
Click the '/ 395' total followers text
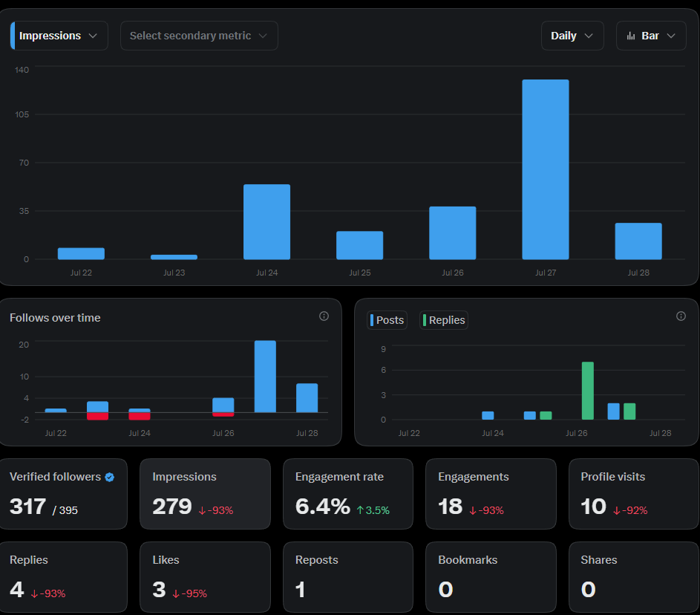pyautogui.click(x=65, y=510)
